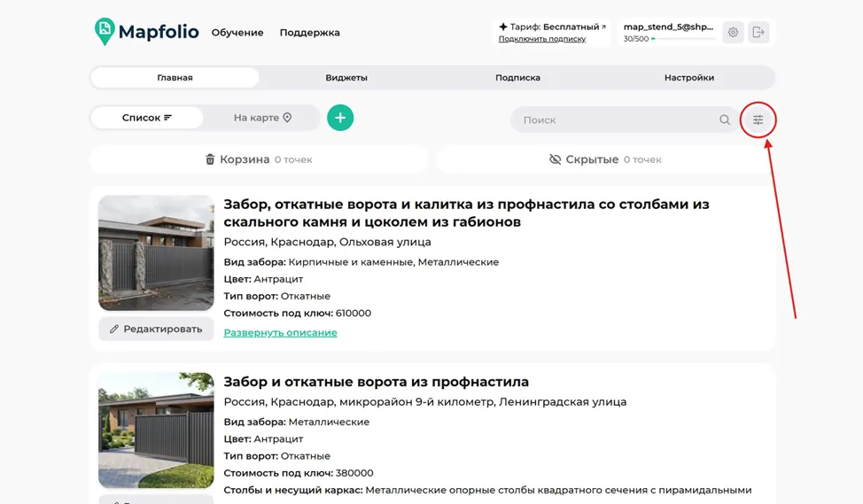The height and width of the screenshot is (504, 863).
Task: Click into the Поиск search field
Action: pos(617,120)
